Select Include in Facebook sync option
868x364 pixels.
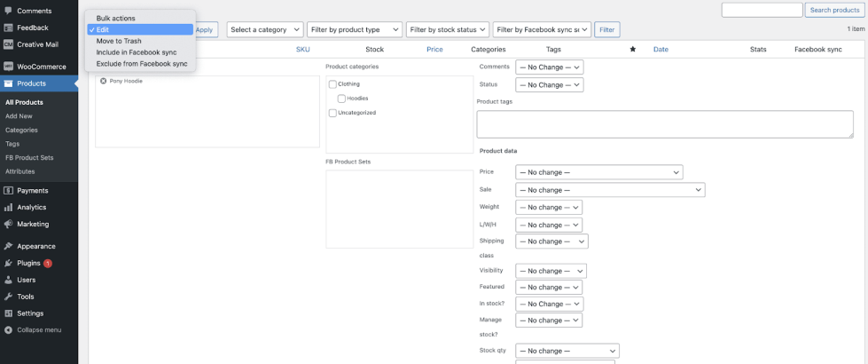[x=137, y=52]
